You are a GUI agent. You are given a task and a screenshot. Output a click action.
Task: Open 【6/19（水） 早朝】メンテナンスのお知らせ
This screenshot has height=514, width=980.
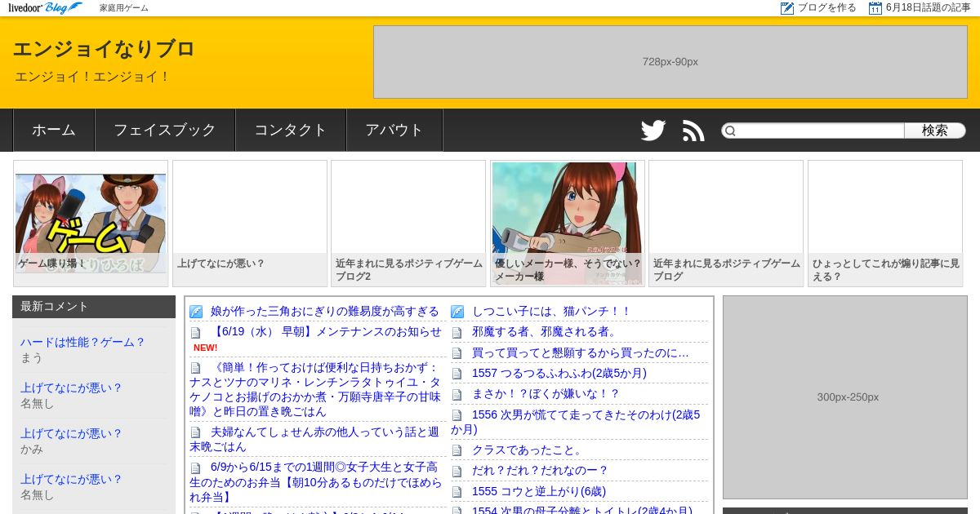(x=326, y=332)
